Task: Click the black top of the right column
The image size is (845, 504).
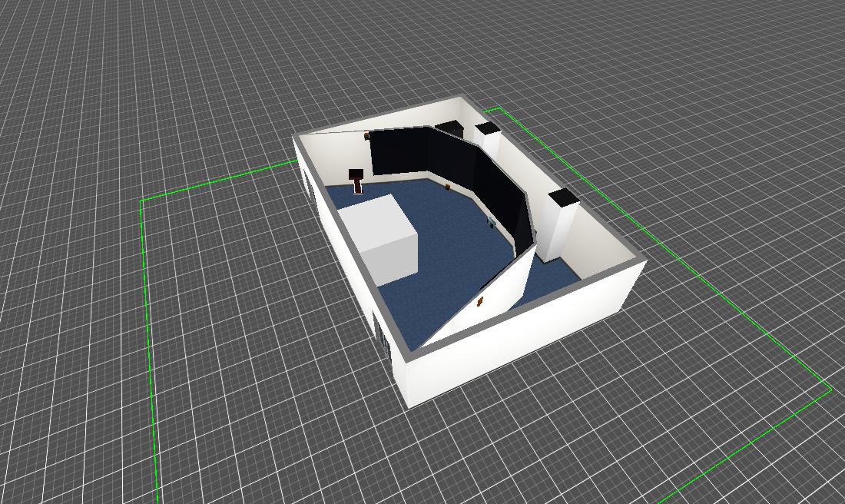Action: tap(563, 198)
